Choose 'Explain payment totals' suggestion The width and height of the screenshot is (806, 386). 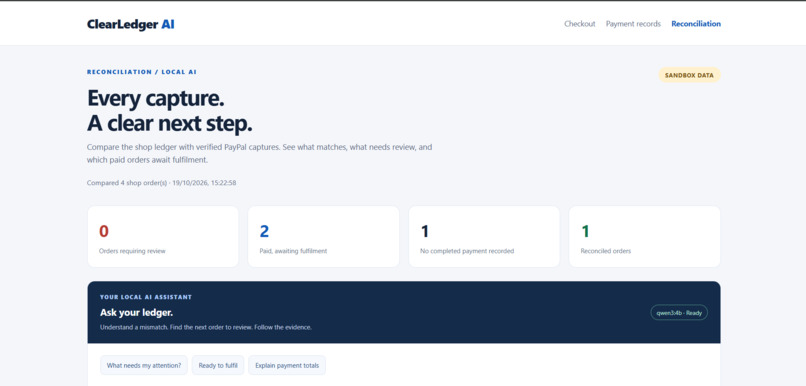pos(287,365)
